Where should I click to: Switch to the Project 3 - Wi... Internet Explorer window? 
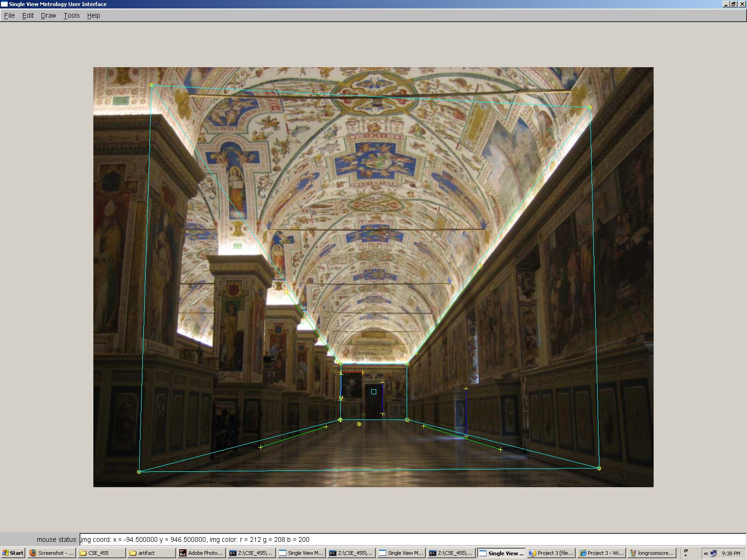[x=601, y=553]
